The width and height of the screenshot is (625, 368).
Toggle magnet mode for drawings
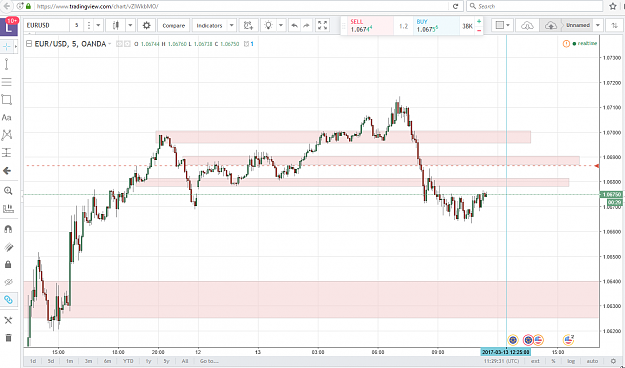[x=8, y=229]
